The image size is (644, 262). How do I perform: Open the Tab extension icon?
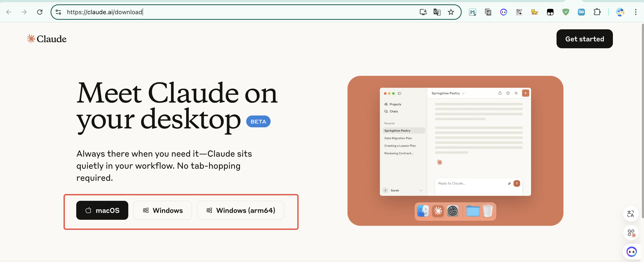581,12
